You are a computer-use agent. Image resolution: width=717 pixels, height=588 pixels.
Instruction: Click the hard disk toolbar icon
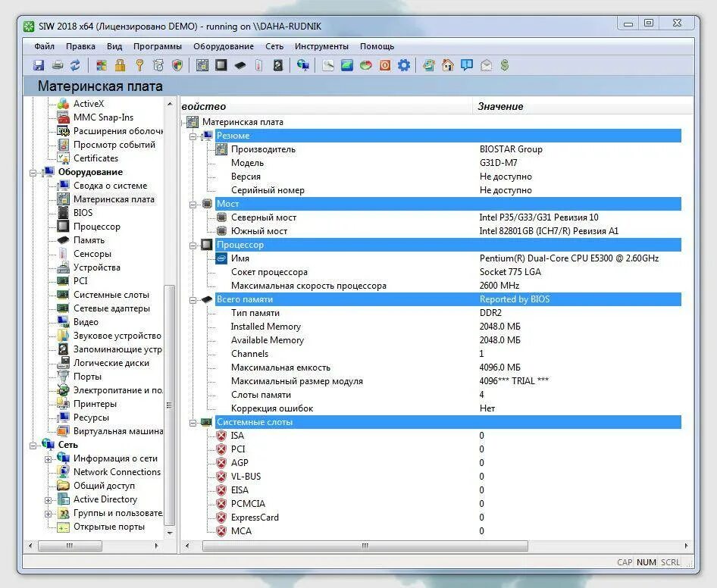(x=278, y=65)
